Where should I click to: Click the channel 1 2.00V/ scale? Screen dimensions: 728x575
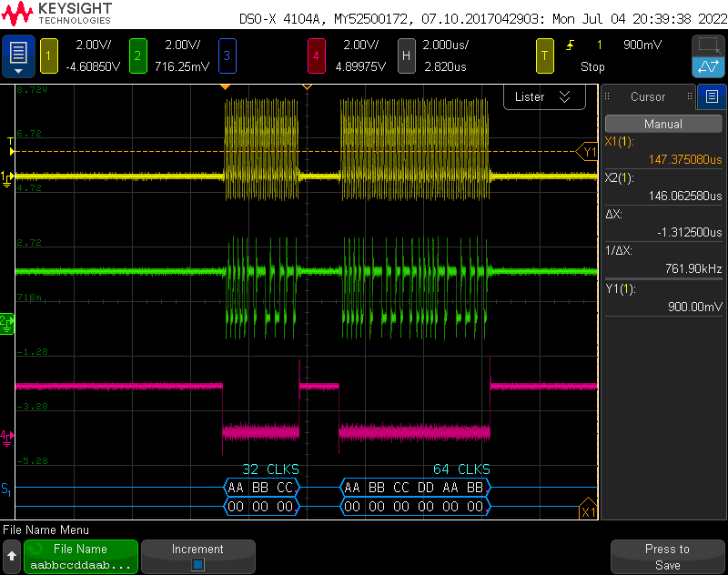94,45
